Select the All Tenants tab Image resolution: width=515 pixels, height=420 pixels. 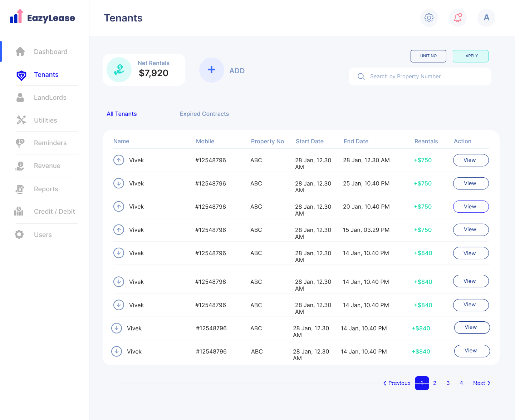coord(122,114)
